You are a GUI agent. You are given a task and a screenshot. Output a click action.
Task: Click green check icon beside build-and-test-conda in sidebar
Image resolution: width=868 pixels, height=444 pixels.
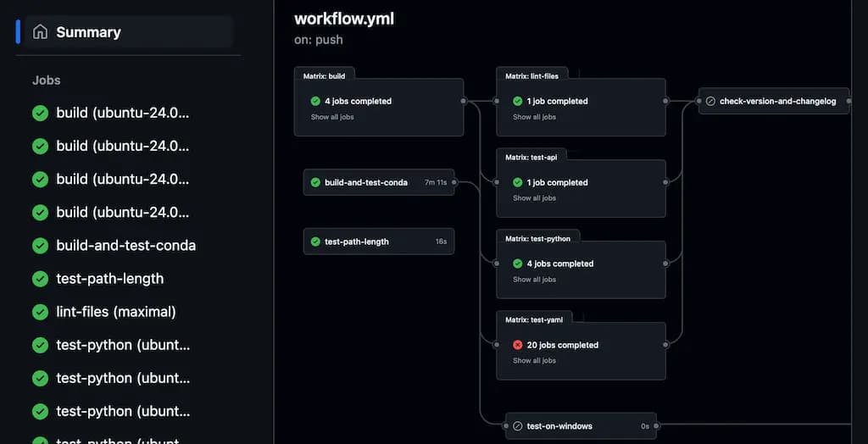click(x=40, y=246)
